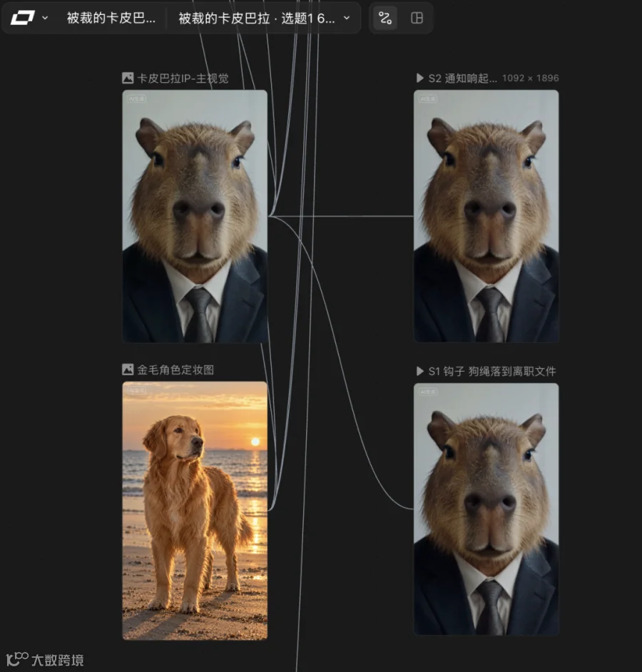Select the 卡皮巴拉IP-主视觉 node label
This screenshot has height=672, width=642.
pos(183,78)
